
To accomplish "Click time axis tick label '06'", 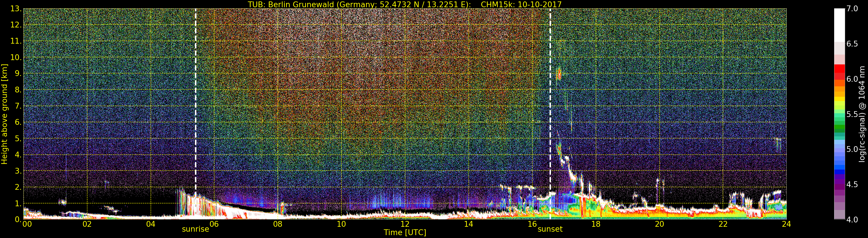I will [214, 224].
